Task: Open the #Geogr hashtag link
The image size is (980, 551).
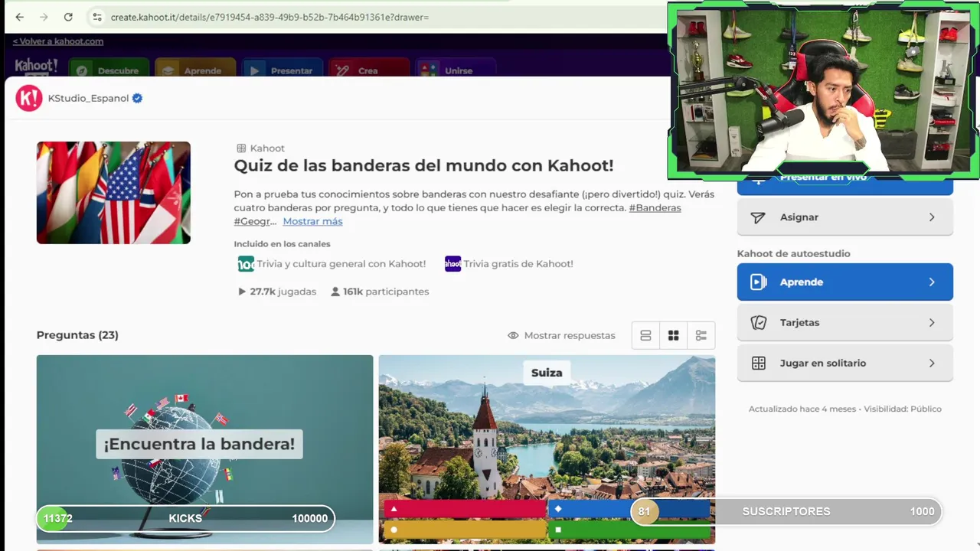Action: coord(255,221)
